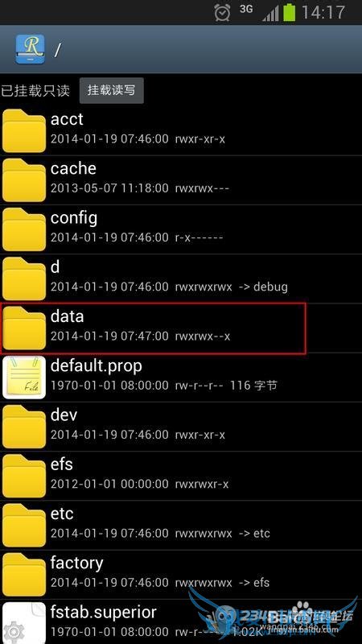Open the highlighted data folder icon
Screen dimensions: 362x644
pyautogui.click(x=24, y=328)
